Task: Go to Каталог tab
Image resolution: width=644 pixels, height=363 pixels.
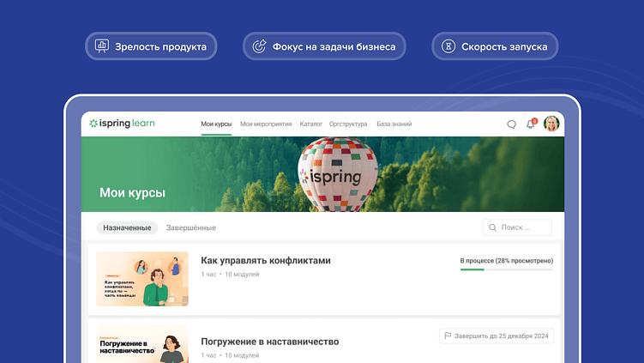Action: point(311,124)
